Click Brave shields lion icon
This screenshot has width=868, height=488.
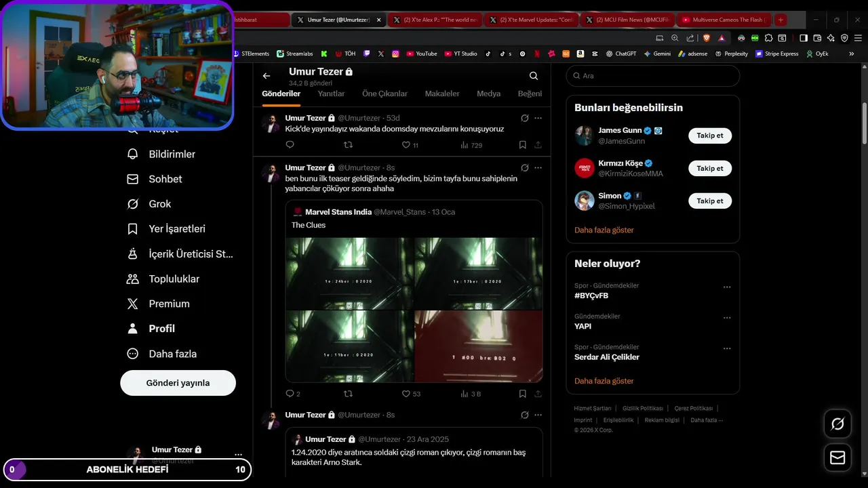pos(707,38)
